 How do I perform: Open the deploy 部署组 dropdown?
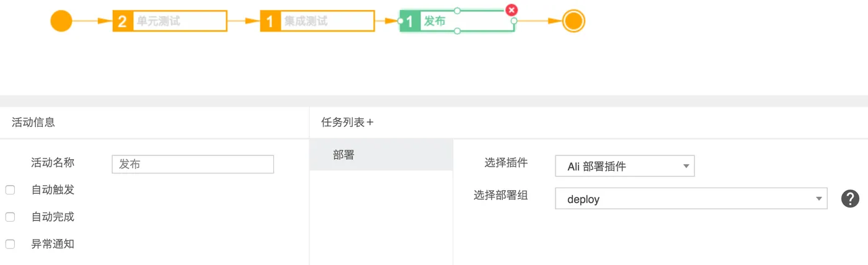coord(691,199)
